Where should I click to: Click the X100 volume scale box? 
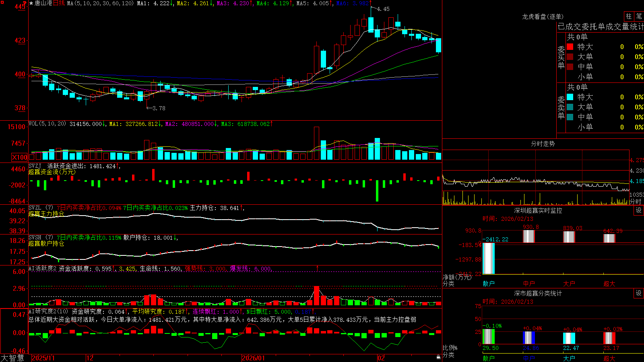pos(19,157)
